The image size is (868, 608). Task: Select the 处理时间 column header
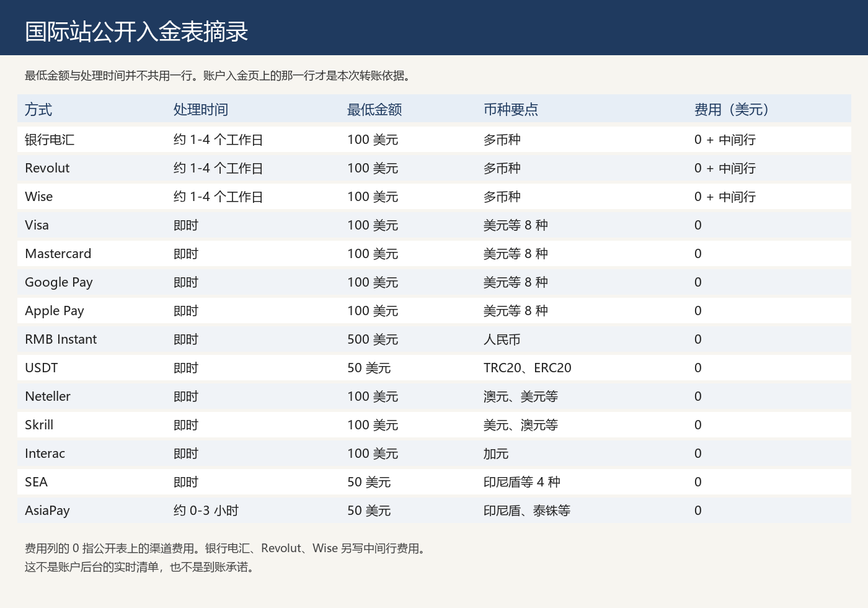click(x=201, y=110)
